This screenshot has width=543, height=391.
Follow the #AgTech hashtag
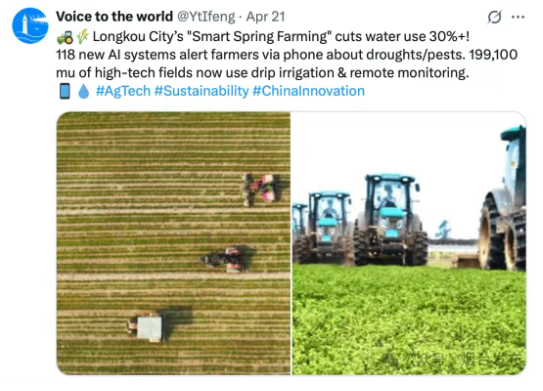[x=123, y=91]
